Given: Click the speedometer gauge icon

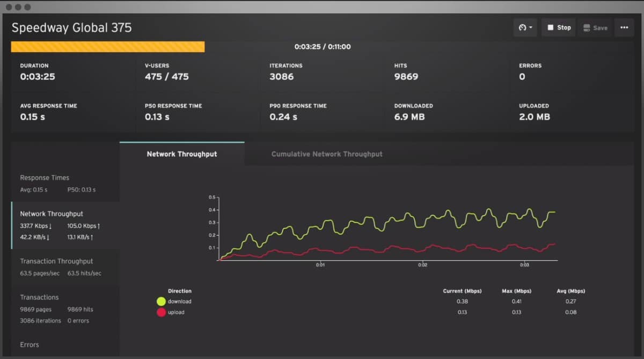Looking at the screenshot, I should [x=522, y=27].
